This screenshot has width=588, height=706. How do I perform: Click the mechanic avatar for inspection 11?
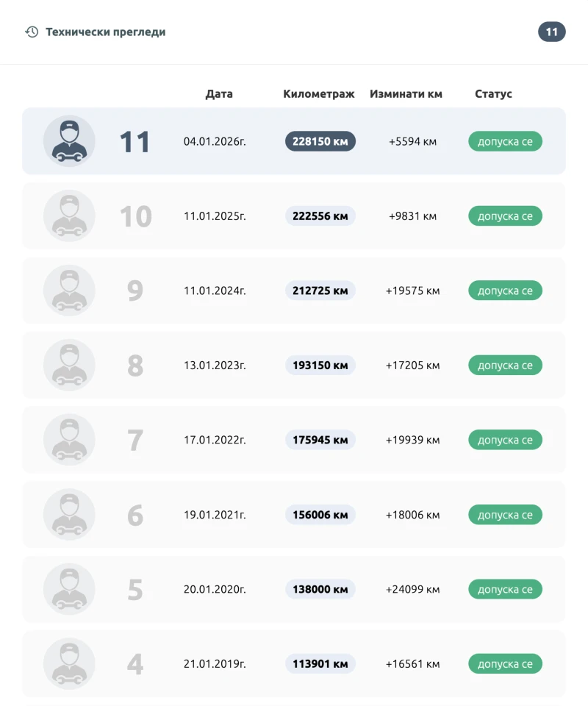tap(69, 141)
